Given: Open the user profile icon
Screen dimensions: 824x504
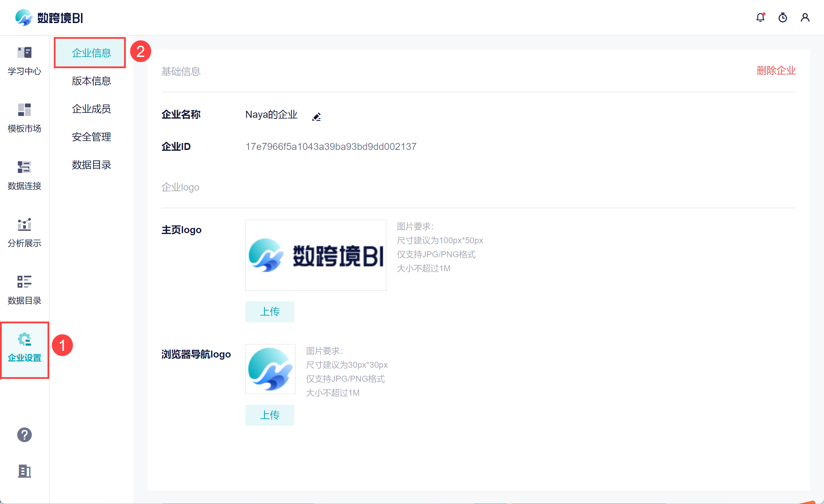Looking at the screenshot, I should coord(805,17).
